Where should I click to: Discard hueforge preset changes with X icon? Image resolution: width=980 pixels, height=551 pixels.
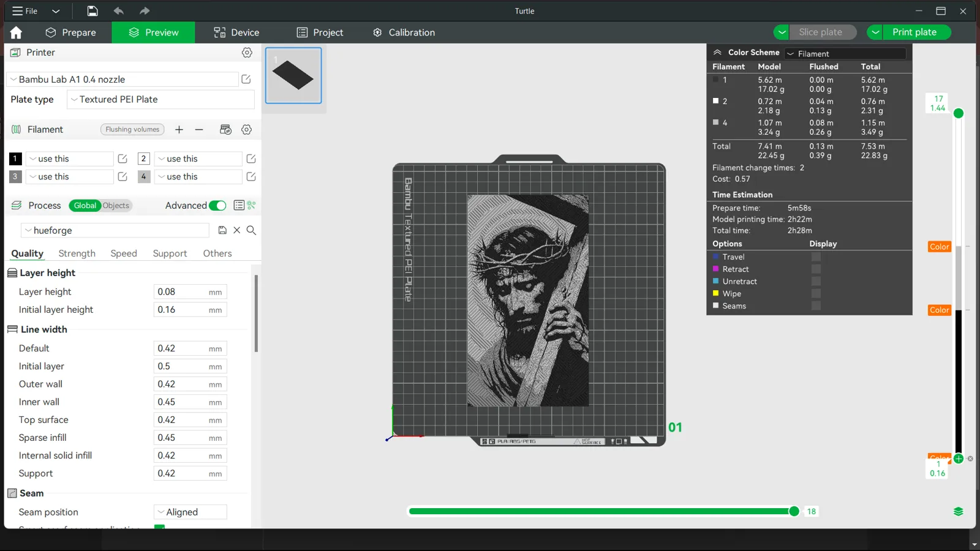click(237, 230)
